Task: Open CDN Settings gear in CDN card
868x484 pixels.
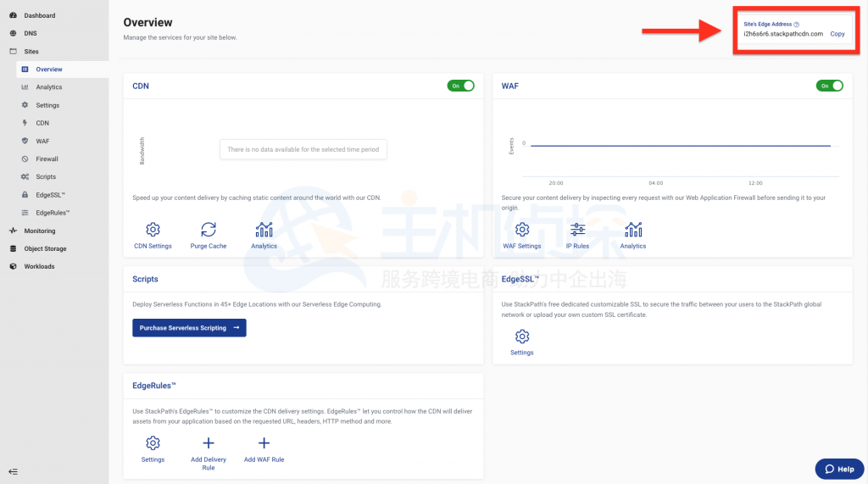Action: coord(153,229)
